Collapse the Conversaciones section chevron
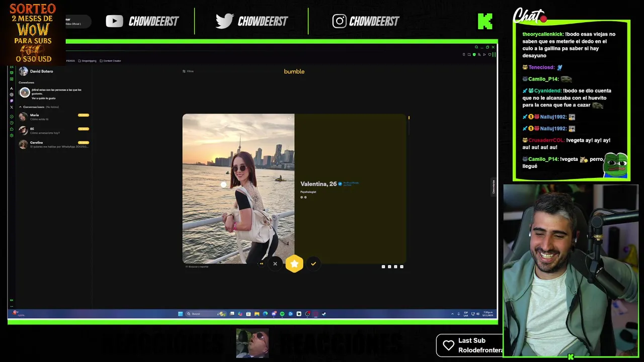 20,107
